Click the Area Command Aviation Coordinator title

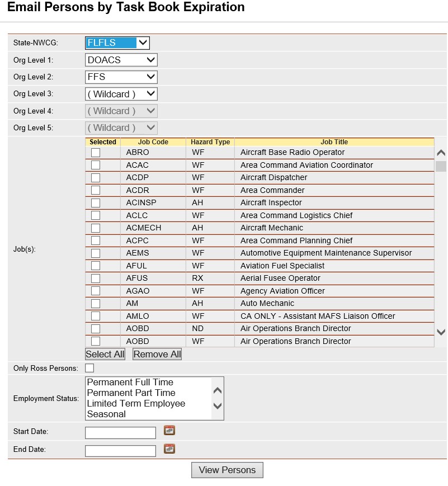306,165
